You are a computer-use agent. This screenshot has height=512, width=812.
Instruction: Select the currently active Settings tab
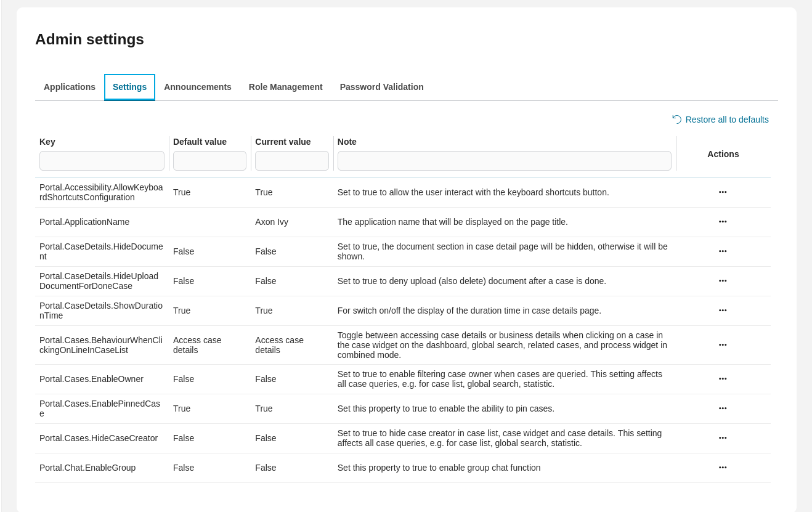(x=129, y=87)
